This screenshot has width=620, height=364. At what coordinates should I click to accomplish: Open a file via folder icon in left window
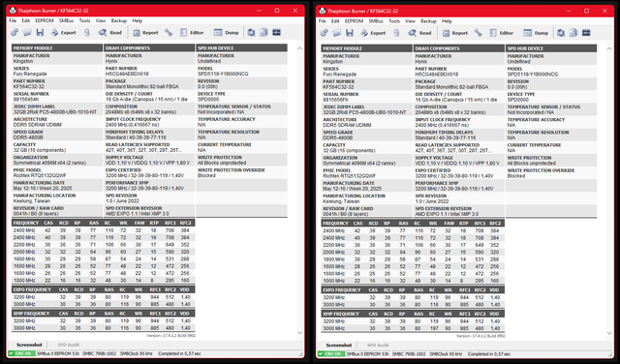click(27, 32)
